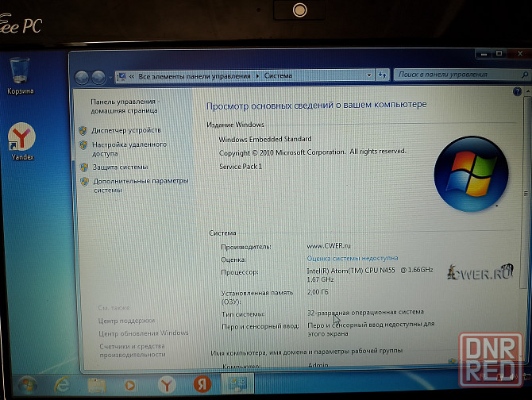Click the Просмотр основных сведений heading
532x400 pixels.
316,105
